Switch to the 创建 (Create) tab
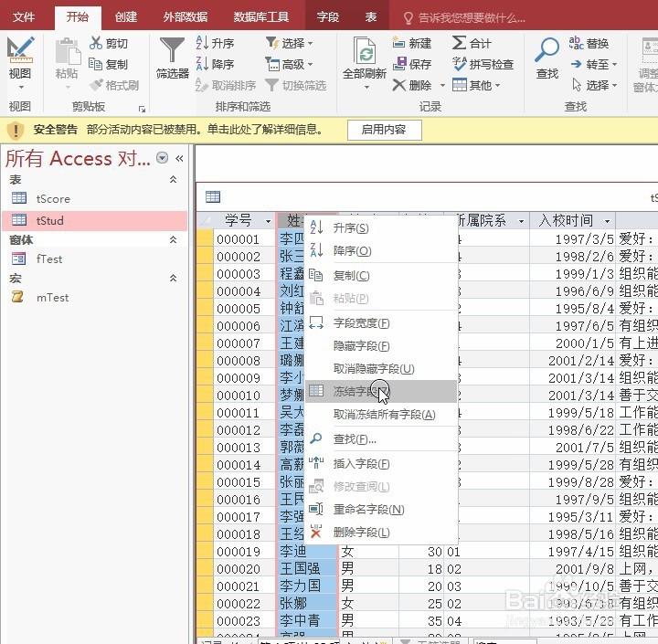Viewport: 658px width, 644px height. [x=126, y=17]
